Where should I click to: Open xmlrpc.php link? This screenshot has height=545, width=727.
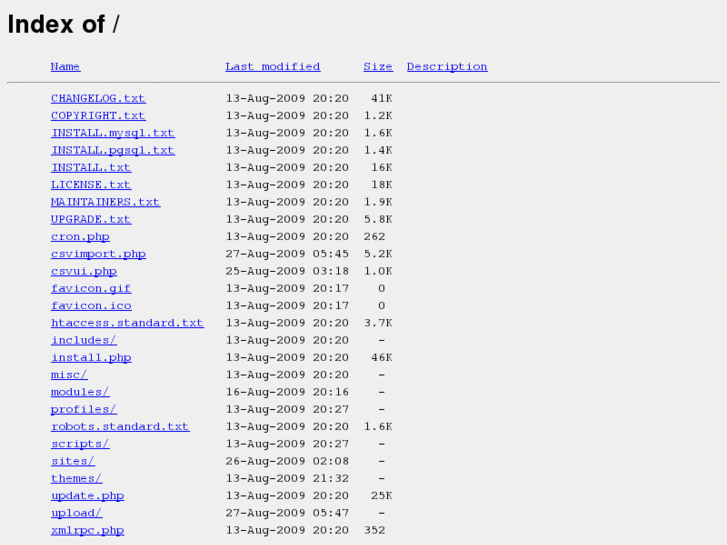[x=87, y=530]
